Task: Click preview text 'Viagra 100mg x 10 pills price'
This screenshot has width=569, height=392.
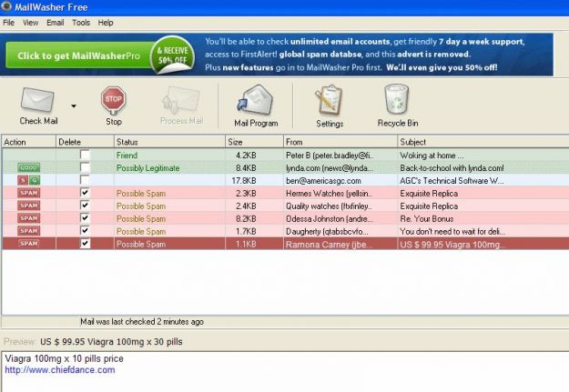Action: tap(65, 358)
